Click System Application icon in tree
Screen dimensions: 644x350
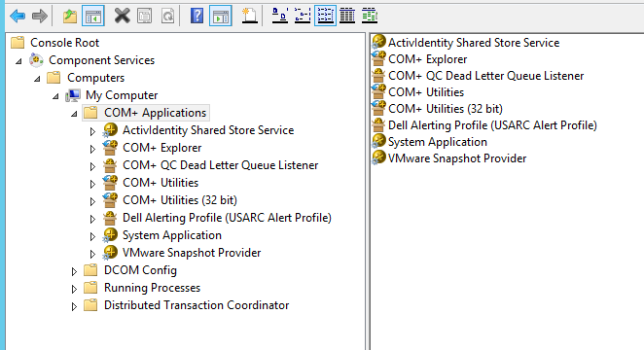(x=110, y=235)
